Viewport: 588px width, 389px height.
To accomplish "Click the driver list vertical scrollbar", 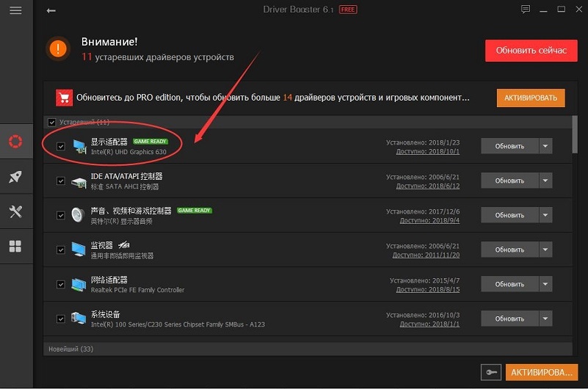I will (575, 134).
